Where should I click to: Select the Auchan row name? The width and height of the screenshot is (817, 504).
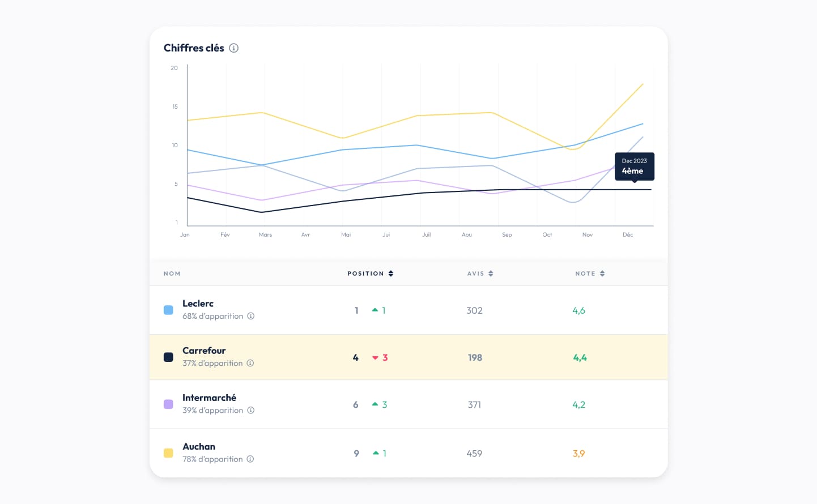tap(199, 446)
